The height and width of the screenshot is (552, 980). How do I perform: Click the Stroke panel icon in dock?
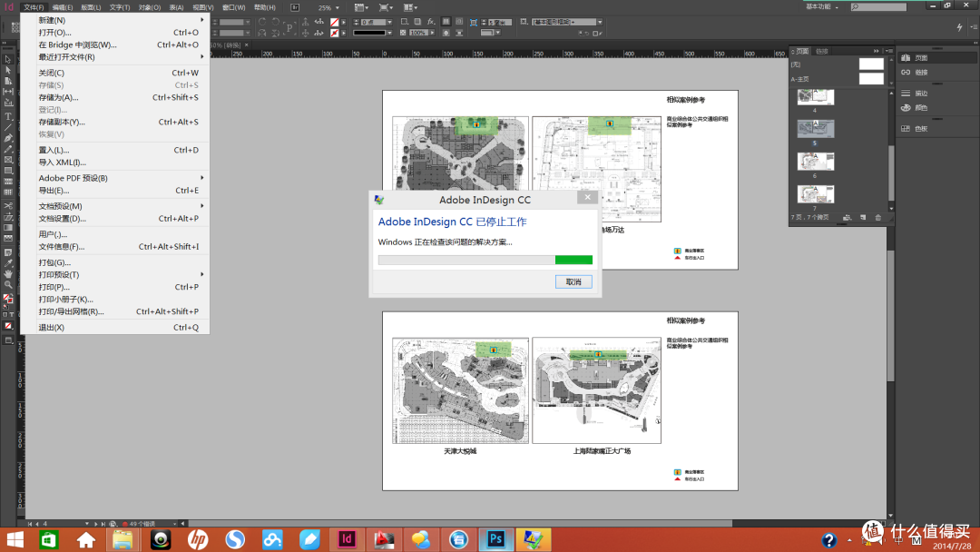click(x=906, y=94)
